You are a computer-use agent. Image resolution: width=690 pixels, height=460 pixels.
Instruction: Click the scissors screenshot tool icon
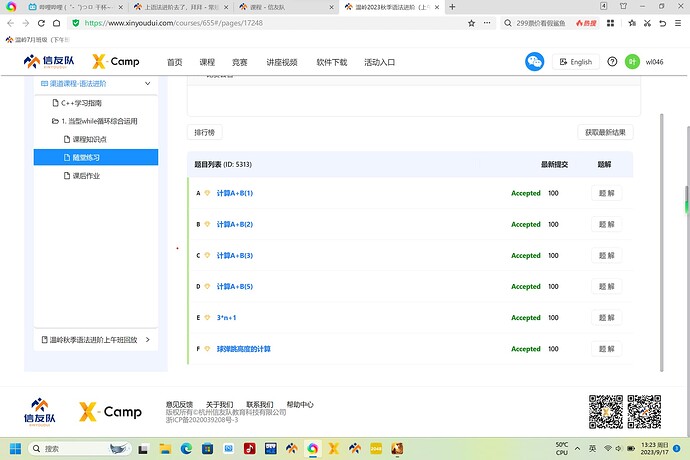click(647, 23)
